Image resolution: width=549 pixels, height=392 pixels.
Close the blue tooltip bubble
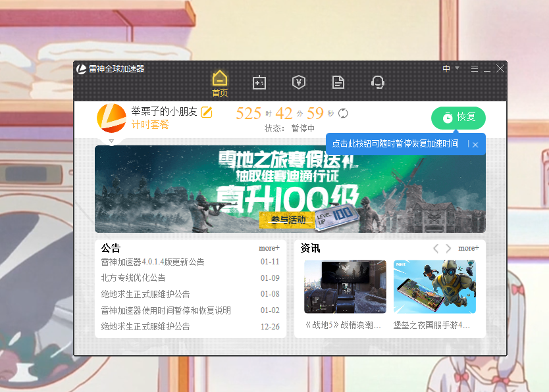click(475, 145)
